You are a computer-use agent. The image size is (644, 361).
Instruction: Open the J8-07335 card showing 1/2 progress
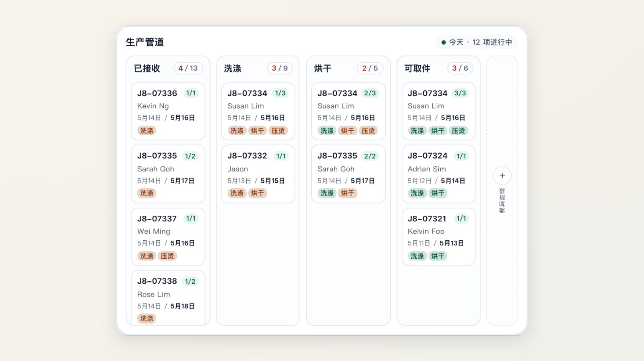(168, 174)
